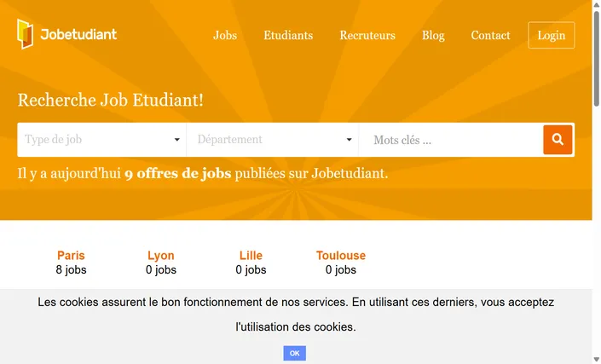Screen dimensions: 601x364
Task: Click the Jobetudiant book logo icon
Action: [x=25, y=34]
